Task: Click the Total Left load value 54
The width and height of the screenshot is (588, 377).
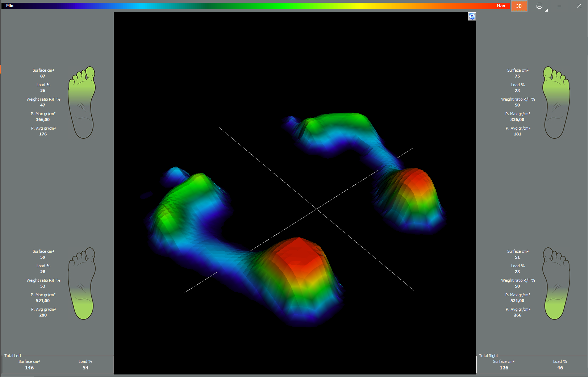Action: [x=86, y=368]
